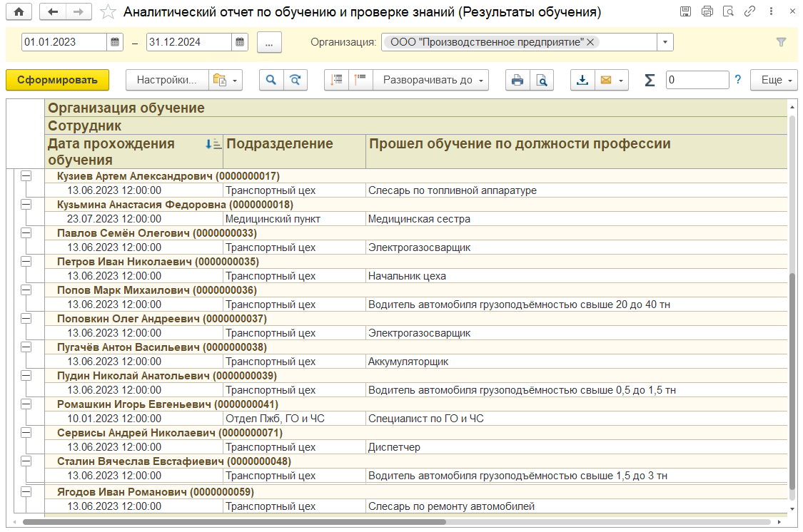The image size is (803, 532).
Task: Click the filter funnel icon
Action: tap(782, 42)
